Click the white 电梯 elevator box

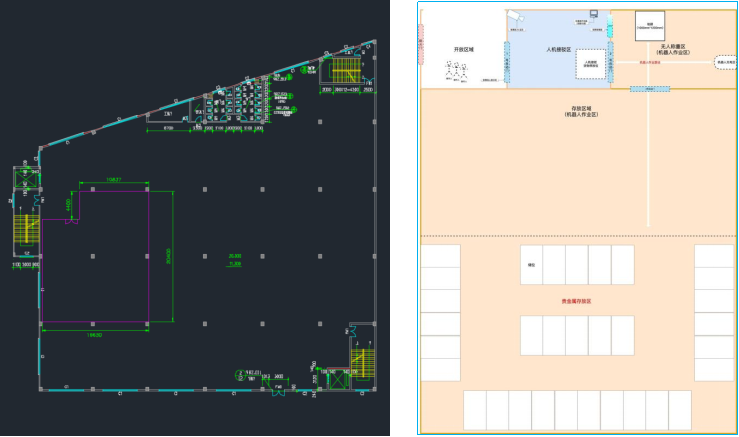[x=649, y=27]
